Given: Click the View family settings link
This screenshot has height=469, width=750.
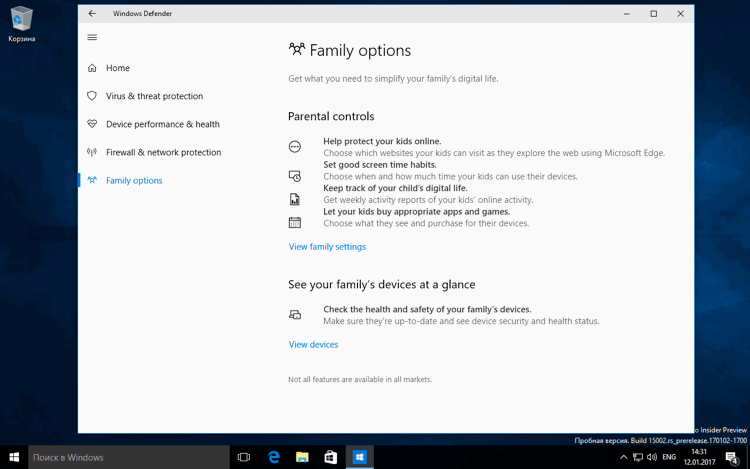Looking at the screenshot, I should (x=327, y=247).
